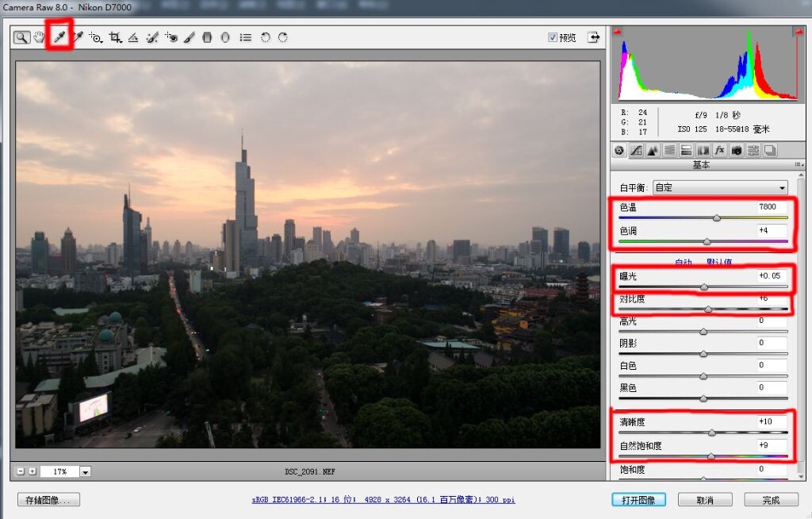Open the Split Toning panel tab
Image resolution: width=812 pixels, height=519 pixels.
(x=686, y=151)
